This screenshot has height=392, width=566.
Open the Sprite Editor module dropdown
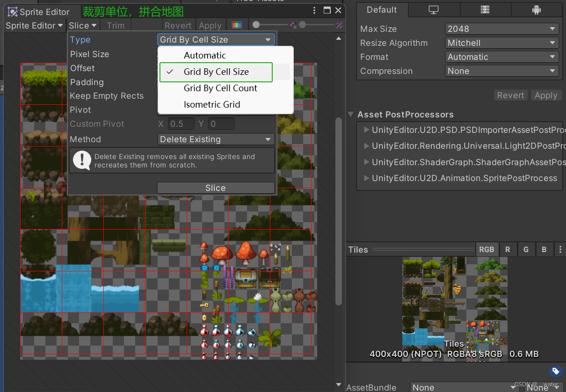[34, 25]
